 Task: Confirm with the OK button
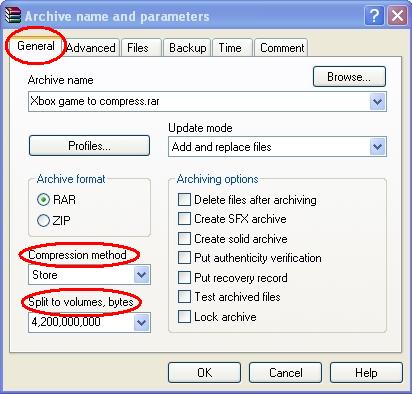pos(204,373)
